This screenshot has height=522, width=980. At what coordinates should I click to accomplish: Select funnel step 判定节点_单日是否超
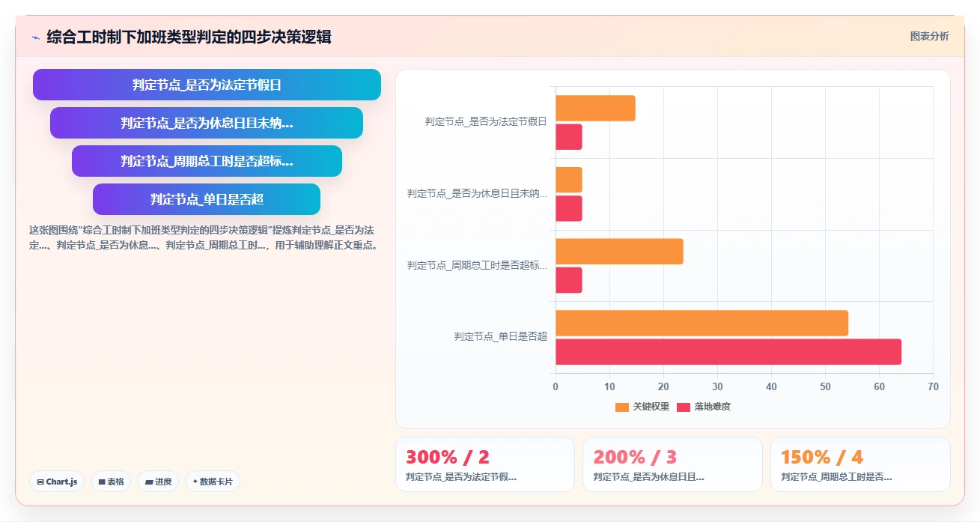tap(207, 199)
